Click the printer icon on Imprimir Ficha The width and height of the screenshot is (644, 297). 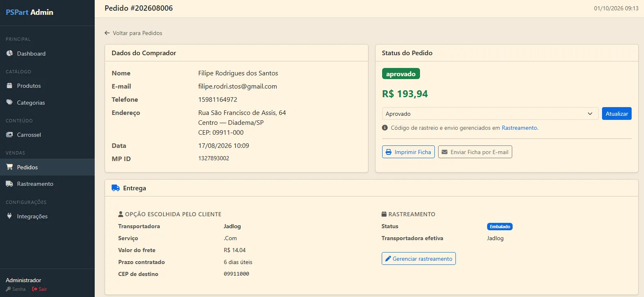pos(388,152)
